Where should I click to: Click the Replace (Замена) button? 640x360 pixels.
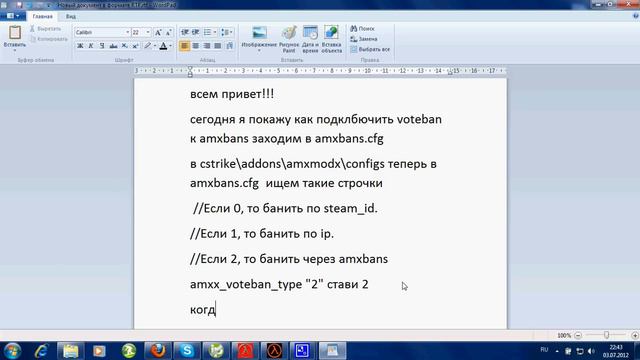(364, 39)
